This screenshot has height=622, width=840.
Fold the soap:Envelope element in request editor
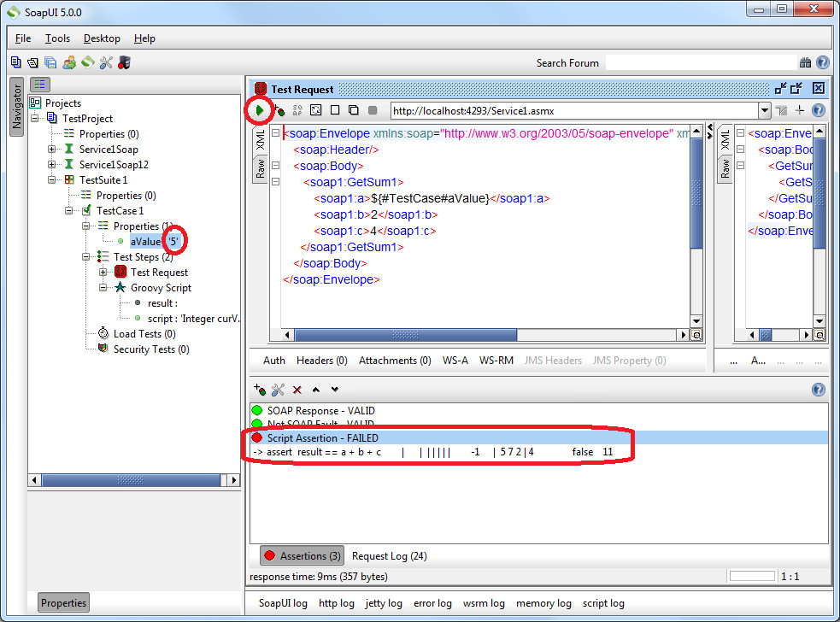(x=275, y=133)
